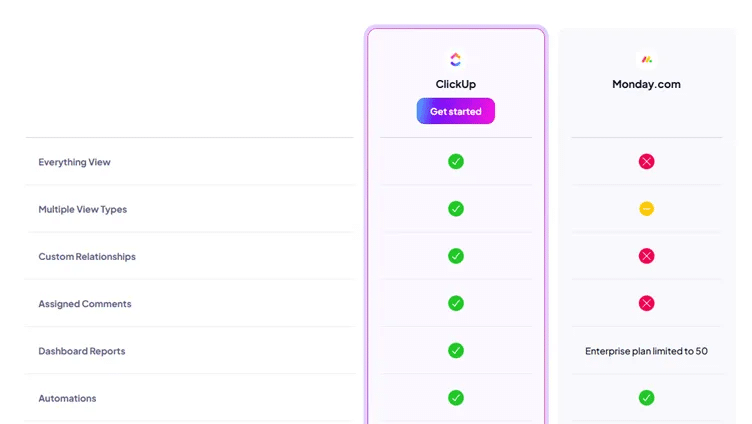The image size is (752, 424).
Task: Click Monday.com's red X for Assigned Comments
Action: click(x=646, y=303)
